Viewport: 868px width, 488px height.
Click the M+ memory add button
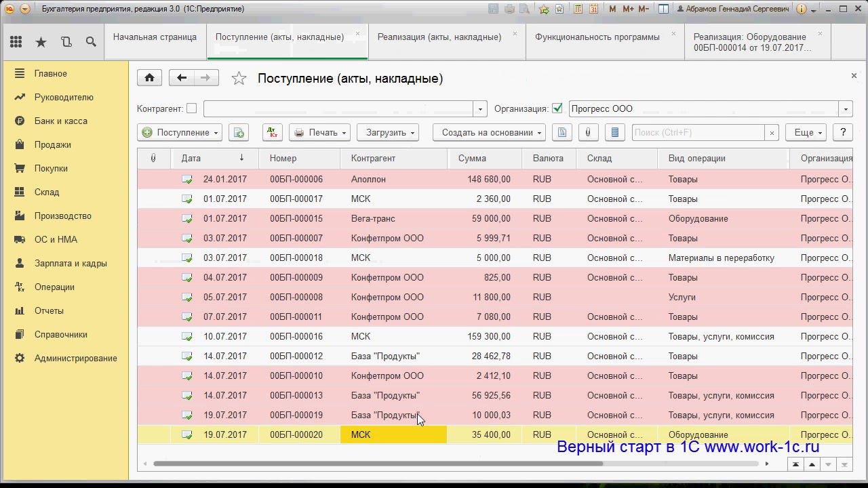tap(628, 9)
